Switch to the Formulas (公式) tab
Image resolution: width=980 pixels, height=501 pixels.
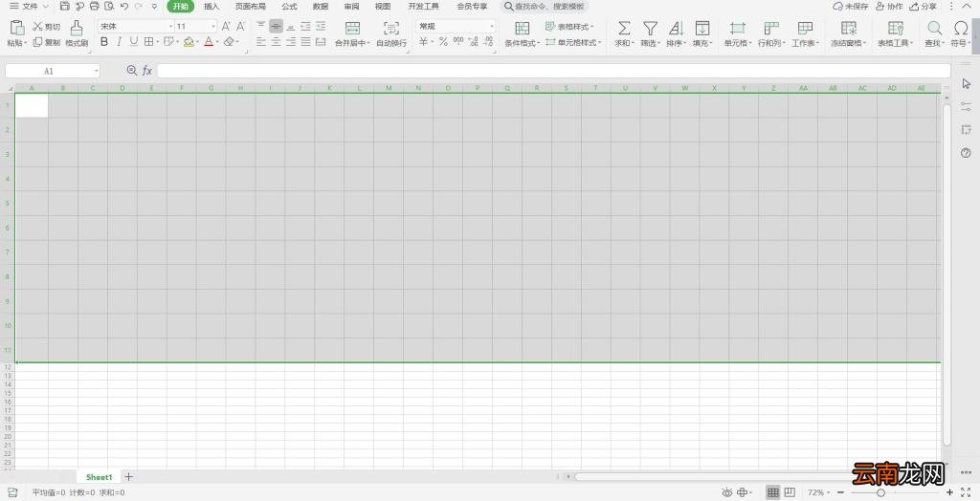tap(289, 7)
